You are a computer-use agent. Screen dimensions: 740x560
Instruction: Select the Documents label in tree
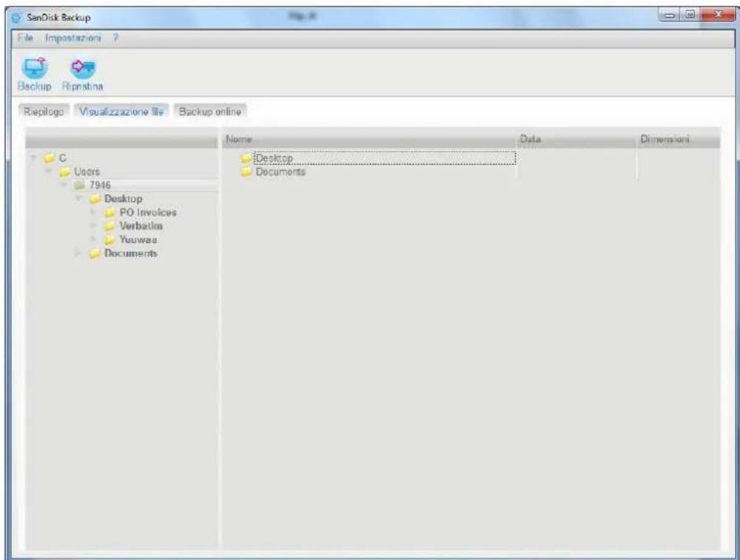pyautogui.click(x=131, y=253)
